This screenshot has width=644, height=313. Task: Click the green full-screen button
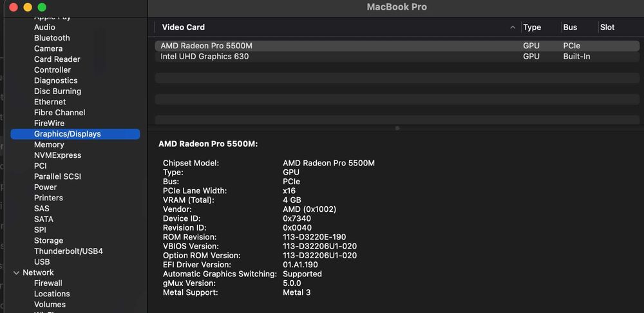pos(41,7)
